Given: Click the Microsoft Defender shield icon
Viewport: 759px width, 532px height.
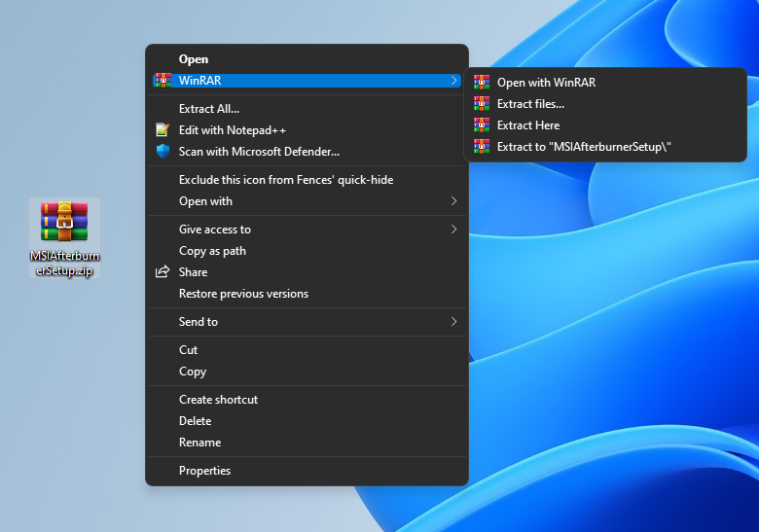Looking at the screenshot, I should coord(163,151).
